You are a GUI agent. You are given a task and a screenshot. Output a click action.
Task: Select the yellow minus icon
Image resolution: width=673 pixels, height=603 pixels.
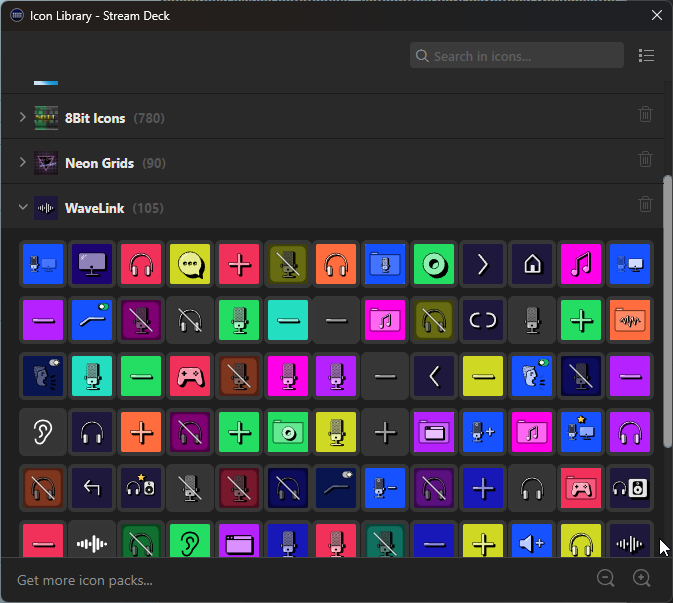point(483,376)
